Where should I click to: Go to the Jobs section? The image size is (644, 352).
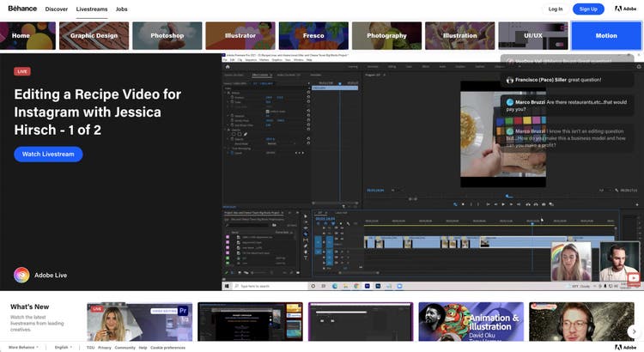click(x=122, y=9)
